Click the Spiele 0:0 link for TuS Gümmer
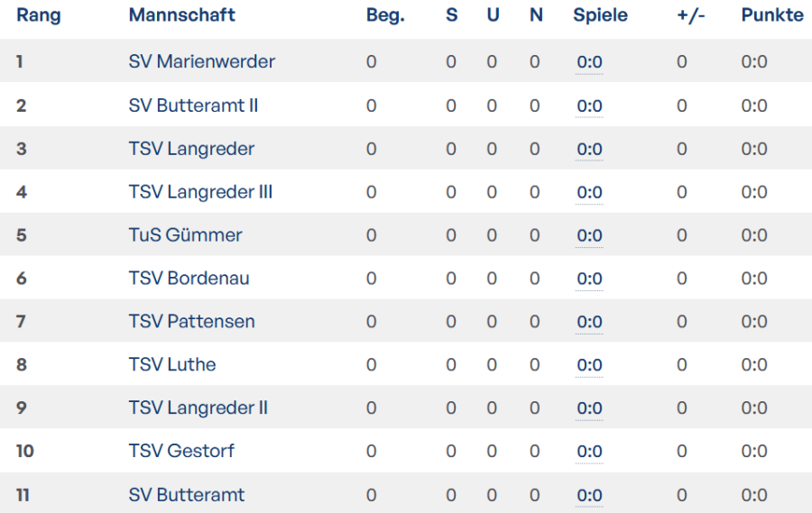 click(589, 235)
